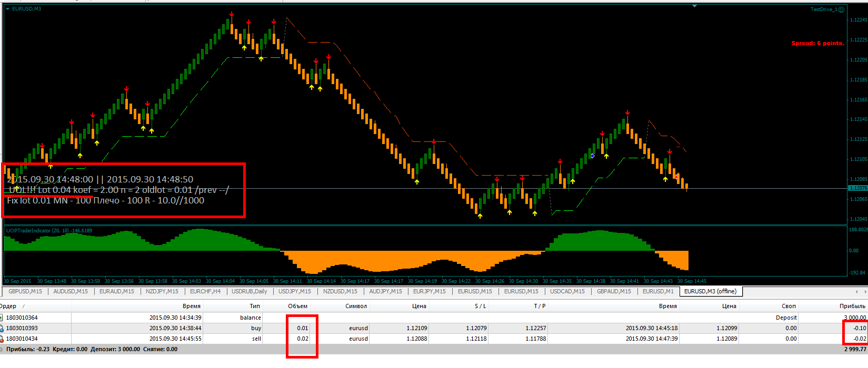The width and height of the screenshot is (868, 368).
Task: Click the close time 2015.09.30 14:45:18
Action: (652, 328)
